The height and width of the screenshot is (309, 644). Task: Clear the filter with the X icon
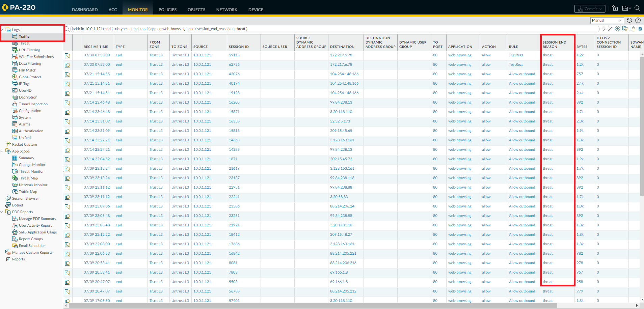[610, 29]
